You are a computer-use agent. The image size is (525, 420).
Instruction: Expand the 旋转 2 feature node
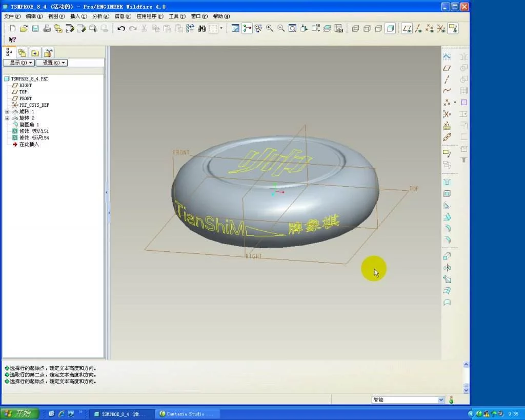[x=7, y=118]
